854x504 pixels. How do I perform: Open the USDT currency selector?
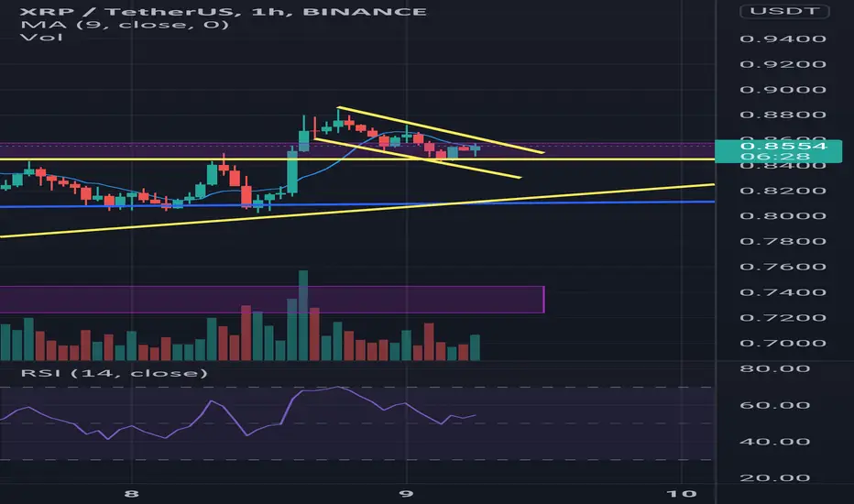[x=784, y=11]
